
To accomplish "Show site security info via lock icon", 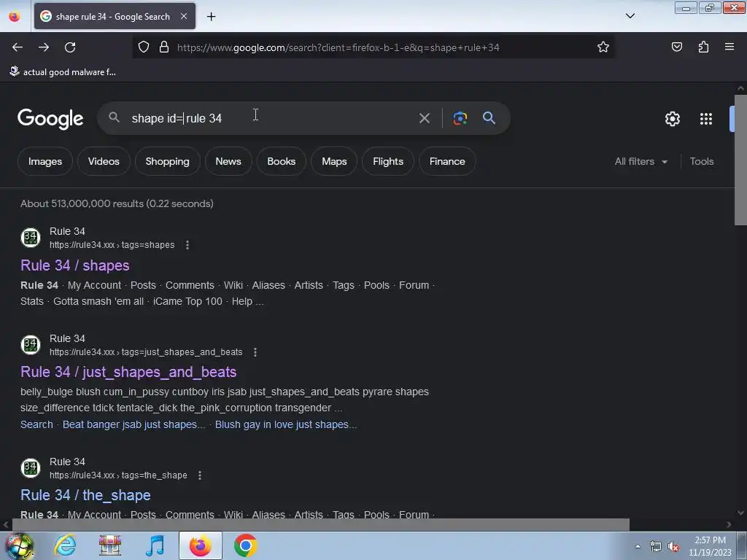I will click(x=164, y=47).
